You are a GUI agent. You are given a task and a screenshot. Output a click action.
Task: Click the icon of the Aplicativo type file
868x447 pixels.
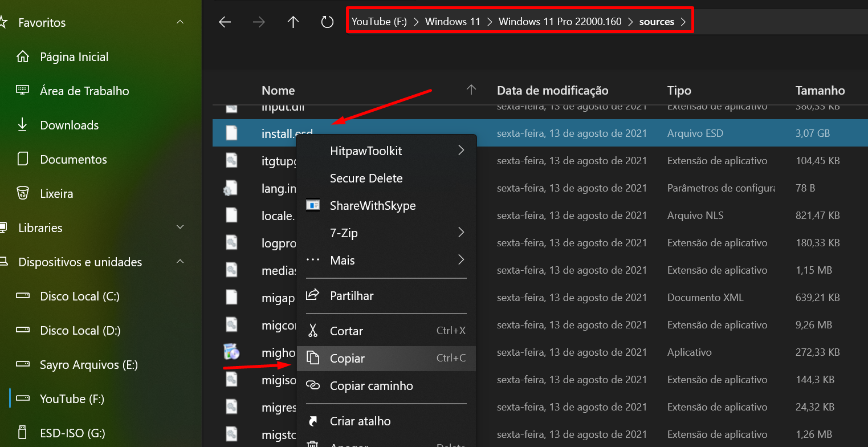231,352
